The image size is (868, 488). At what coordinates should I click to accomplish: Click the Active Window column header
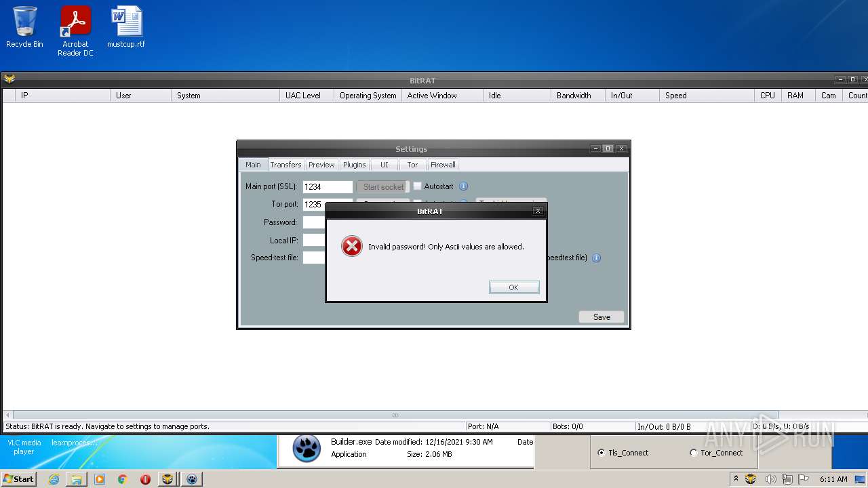point(442,96)
